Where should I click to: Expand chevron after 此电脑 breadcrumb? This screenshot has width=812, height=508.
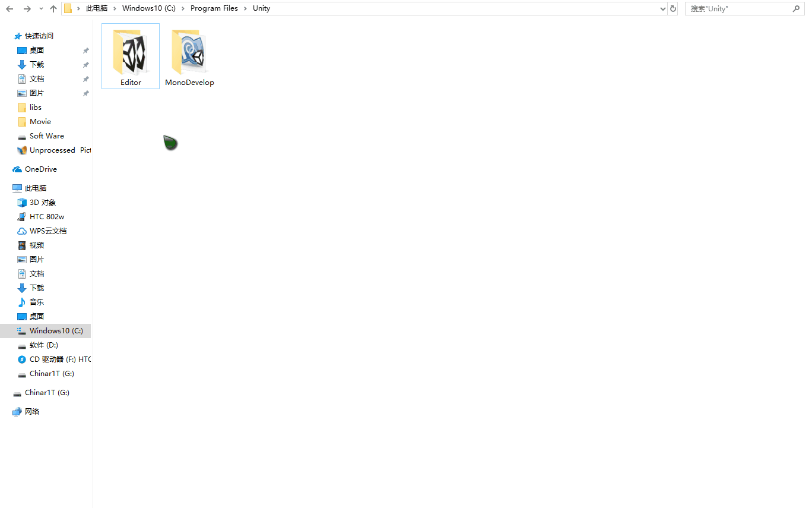[115, 8]
